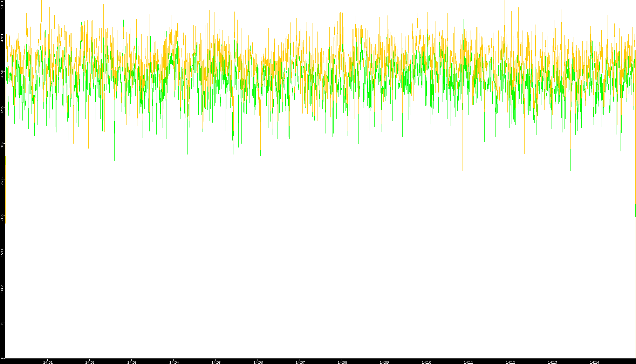Screen dimensions: 636x364
Task: Select the 14:12 tick on the x-axis
Action: click(510, 362)
